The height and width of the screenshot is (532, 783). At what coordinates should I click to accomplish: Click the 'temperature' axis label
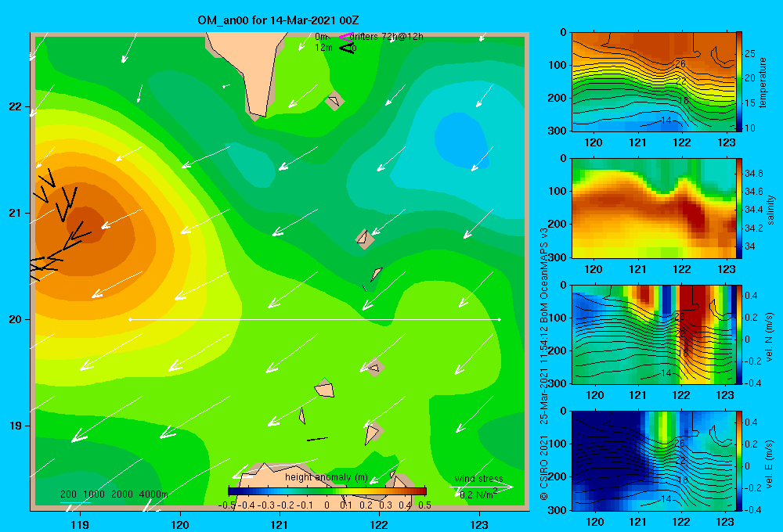tap(763, 82)
